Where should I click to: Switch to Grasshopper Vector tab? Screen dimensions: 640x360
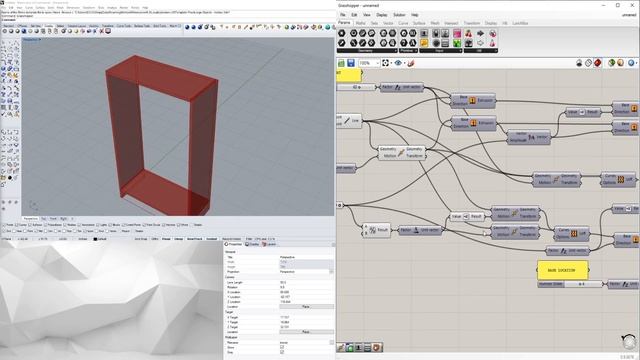[388, 23]
